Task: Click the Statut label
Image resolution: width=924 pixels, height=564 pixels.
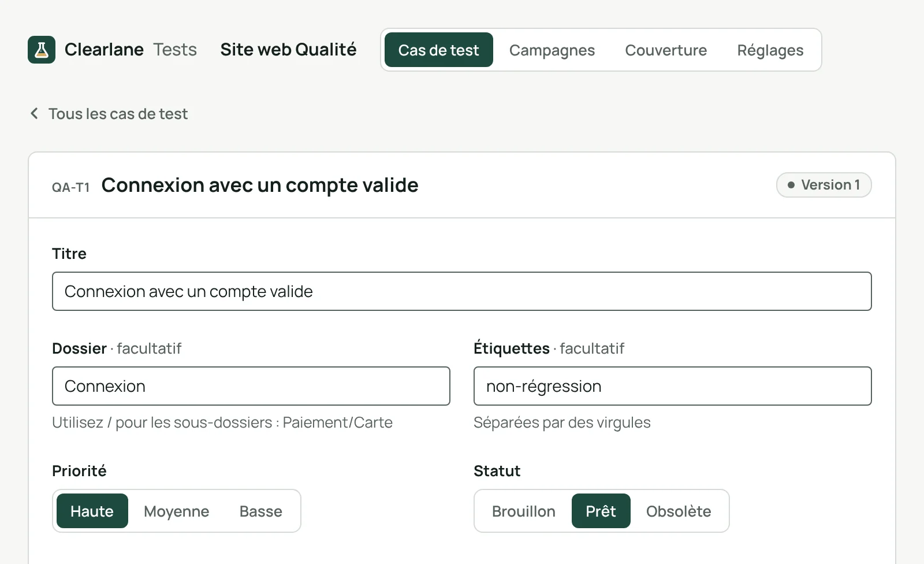Action: point(497,471)
